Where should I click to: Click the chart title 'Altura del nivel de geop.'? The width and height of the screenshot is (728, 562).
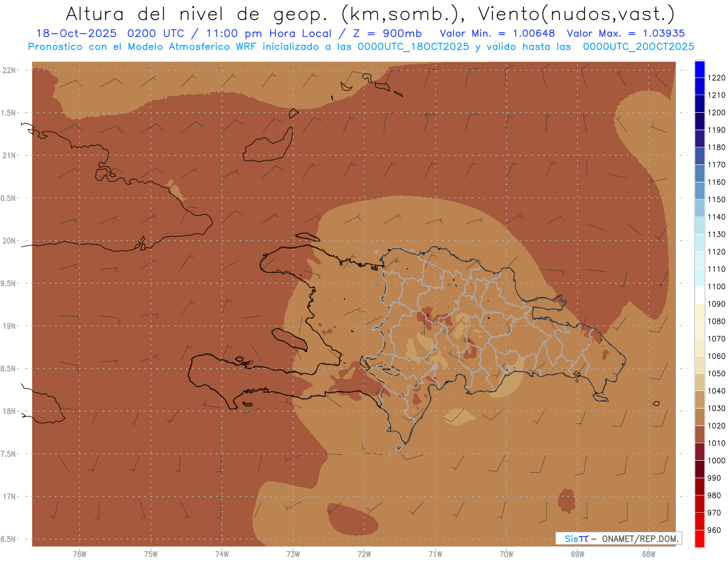point(198,13)
